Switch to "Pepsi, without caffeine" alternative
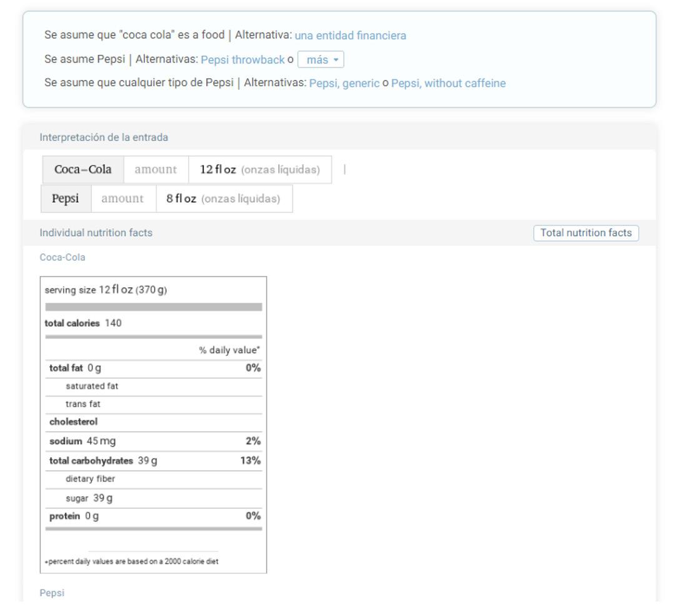 tap(448, 83)
